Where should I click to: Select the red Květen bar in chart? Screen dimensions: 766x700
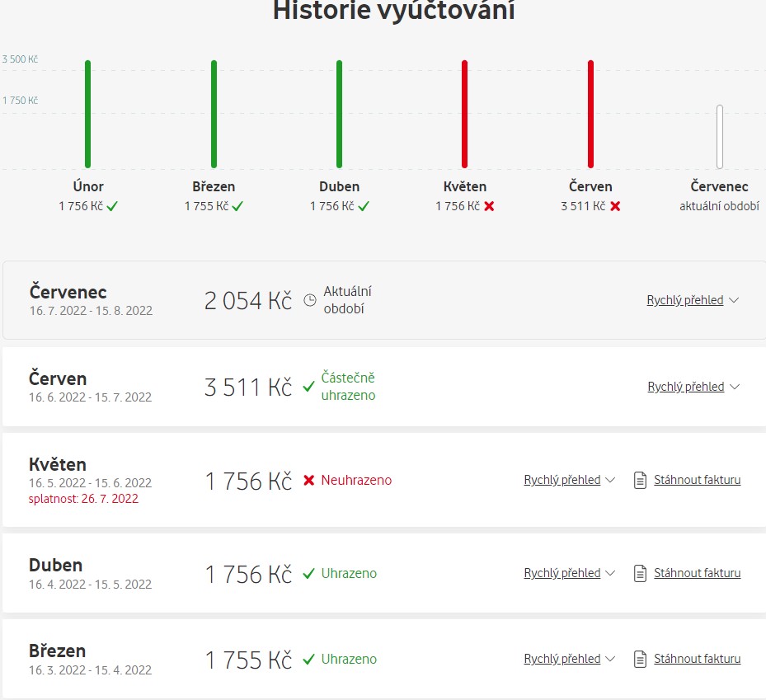point(465,114)
